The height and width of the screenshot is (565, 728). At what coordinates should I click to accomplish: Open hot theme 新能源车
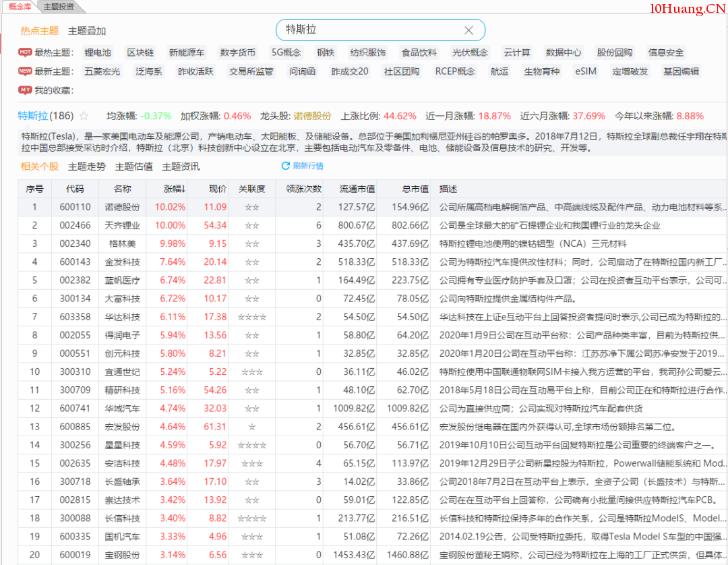pos(187,53)
